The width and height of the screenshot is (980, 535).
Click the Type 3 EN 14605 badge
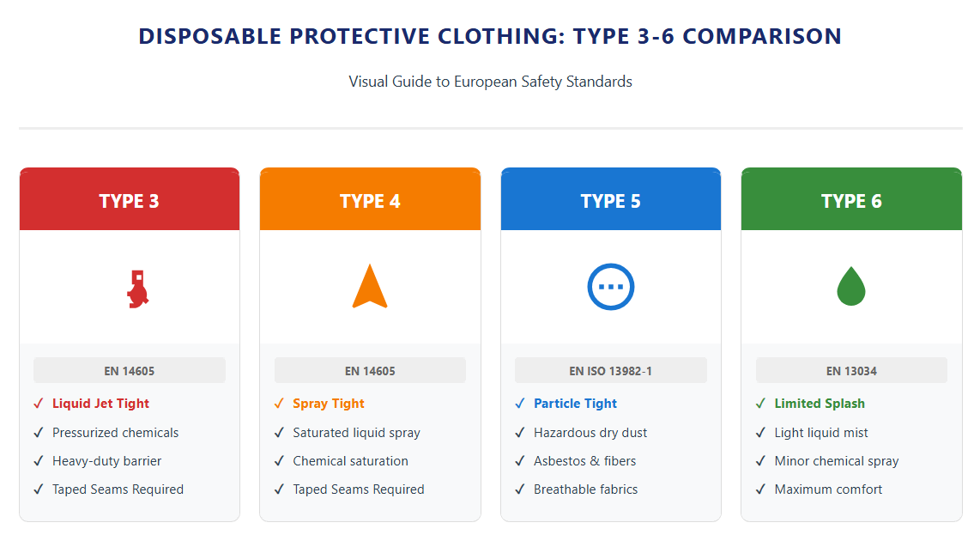click(x=130, y=371)
